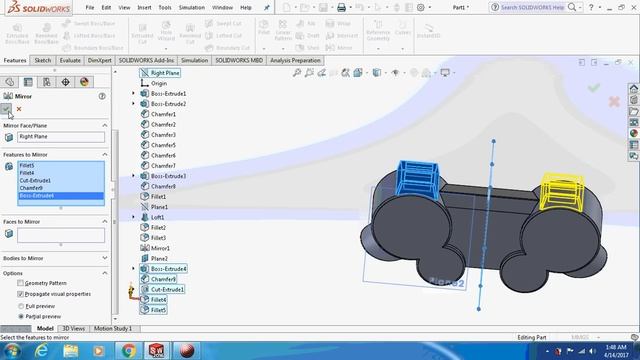Pin the menu bar with pushpin icon
Screen dimensions: 640x360
click(x=267, y=7)
